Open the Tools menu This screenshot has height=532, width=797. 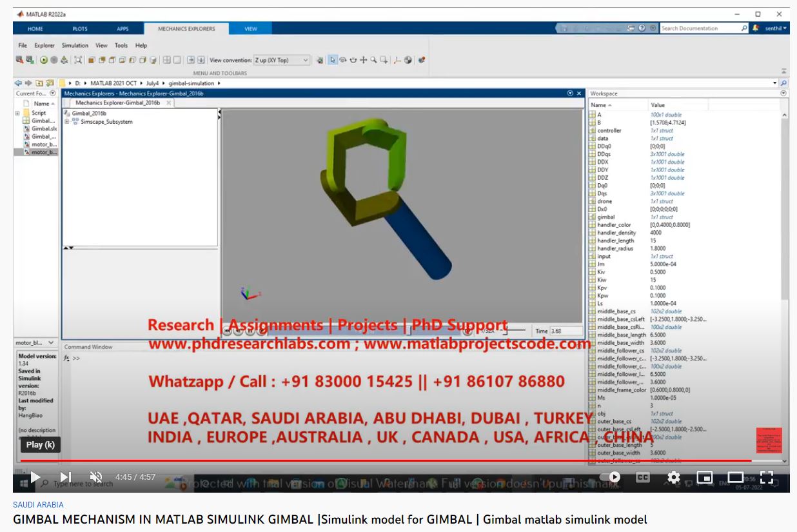[121, 46]
